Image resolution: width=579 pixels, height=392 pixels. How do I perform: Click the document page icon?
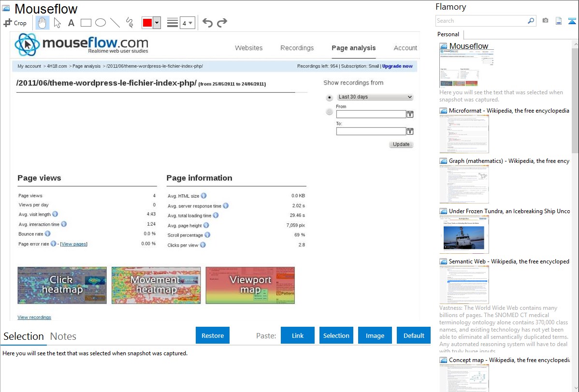[x=559, y=21]
